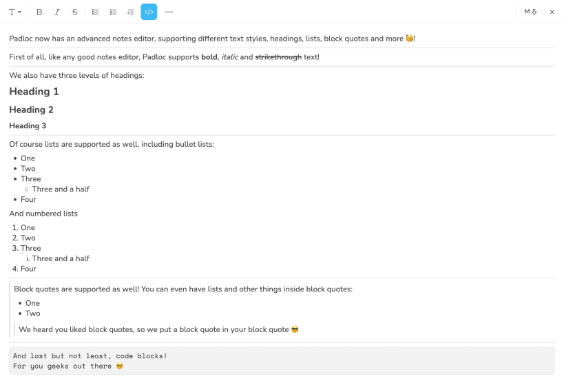Toggle the active code block button
The height and width of the screenshot is (392, 564).
click(149, 12)
